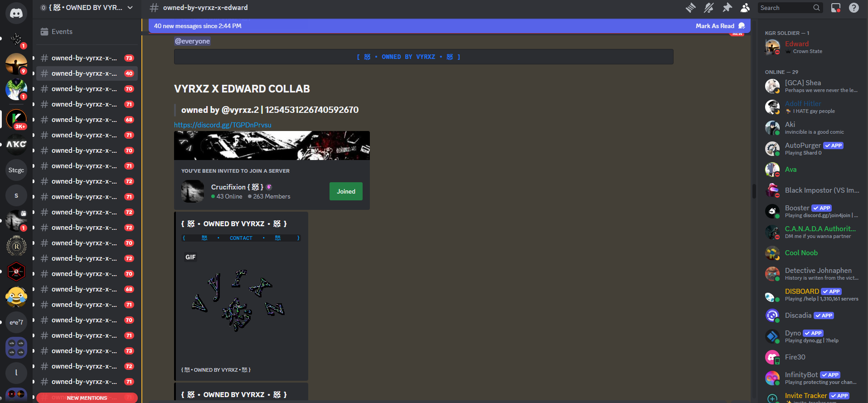Open the Help question mark icon
This screenshot has height=403, width=868.
[853, 8]
